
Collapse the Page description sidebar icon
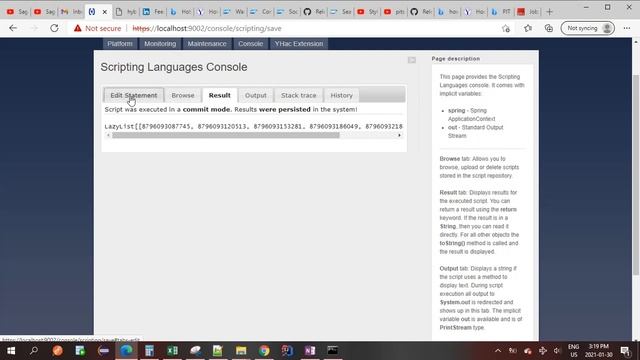tap(412, 60)
